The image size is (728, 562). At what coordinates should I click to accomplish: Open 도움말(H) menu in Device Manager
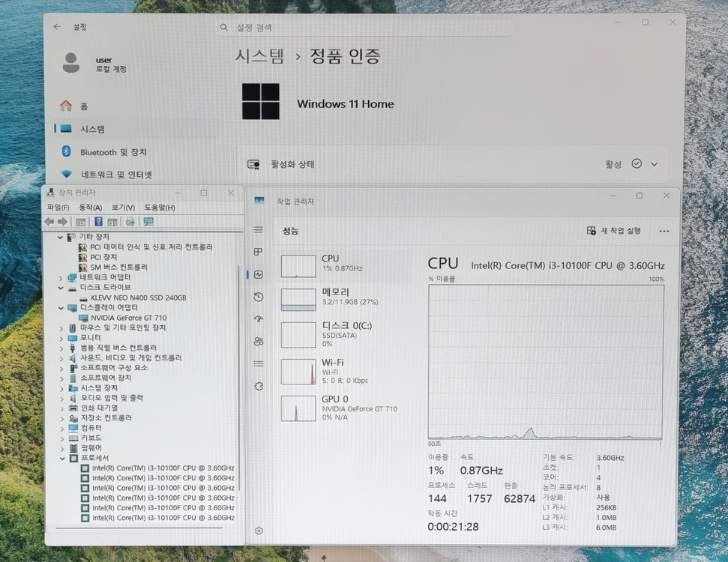coord(160,208)
